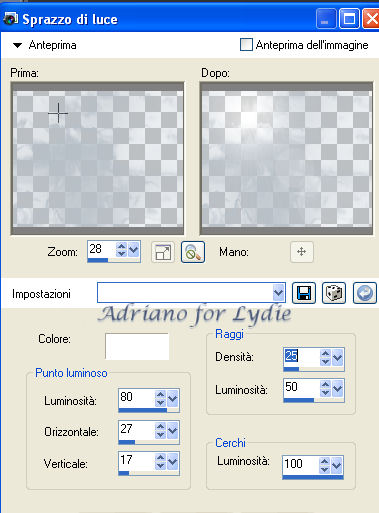Enable Anteprima dell'immagine checkbox
379x513 pixels.
tap(246, 45)
